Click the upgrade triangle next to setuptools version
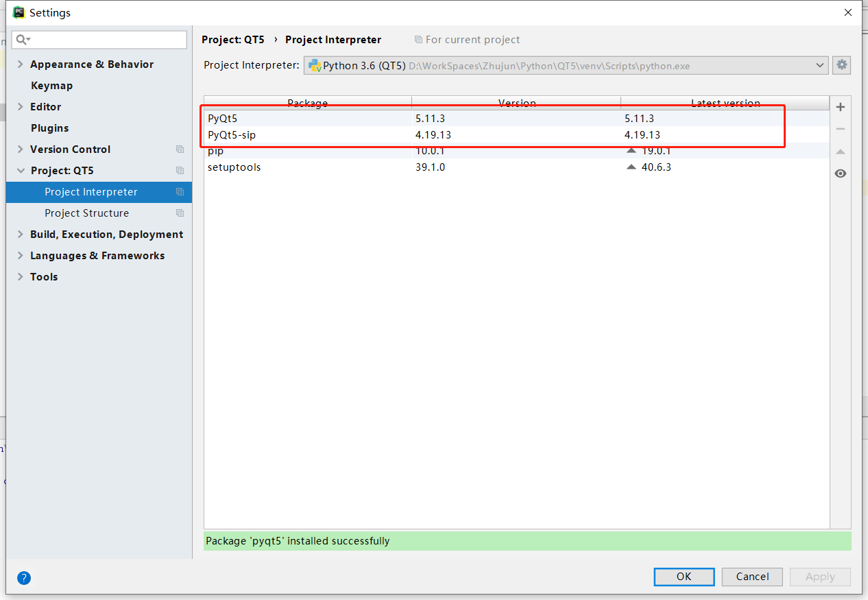This screenshot has height=600, width=868. click(631, 167)
